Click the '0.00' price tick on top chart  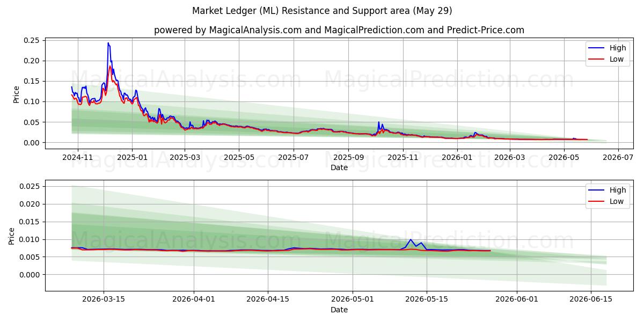coord(32,143)
